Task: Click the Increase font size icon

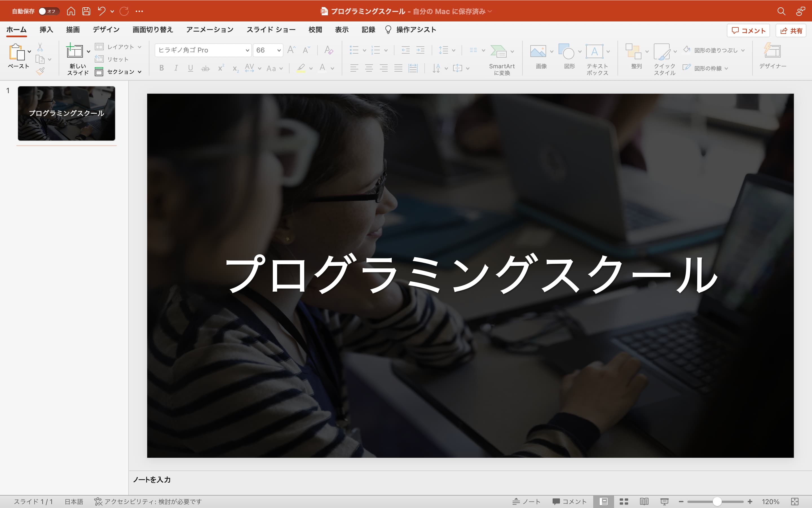Action: [x=291, y=50]
